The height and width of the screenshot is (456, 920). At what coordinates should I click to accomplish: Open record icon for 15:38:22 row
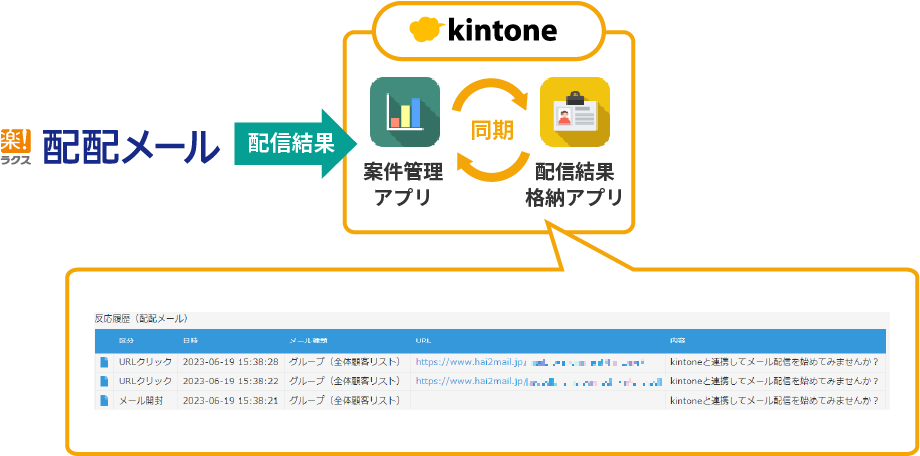104,381
